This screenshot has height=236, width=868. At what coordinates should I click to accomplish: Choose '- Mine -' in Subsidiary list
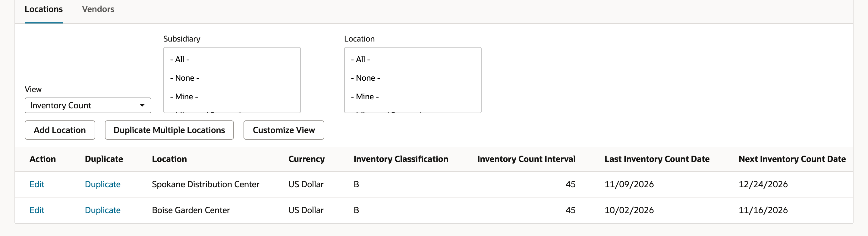(184, 97)
